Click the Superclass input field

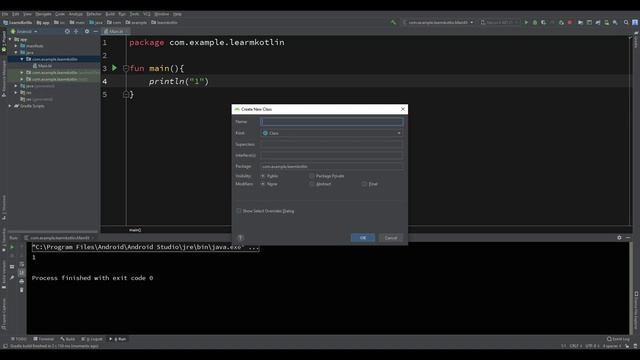coord(331,144)
